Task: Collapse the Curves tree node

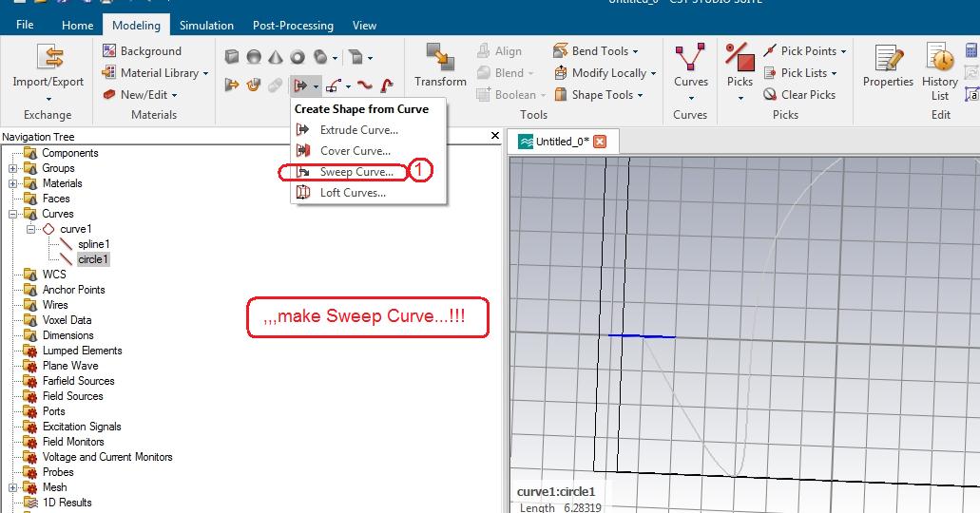Action: (12, 214)
